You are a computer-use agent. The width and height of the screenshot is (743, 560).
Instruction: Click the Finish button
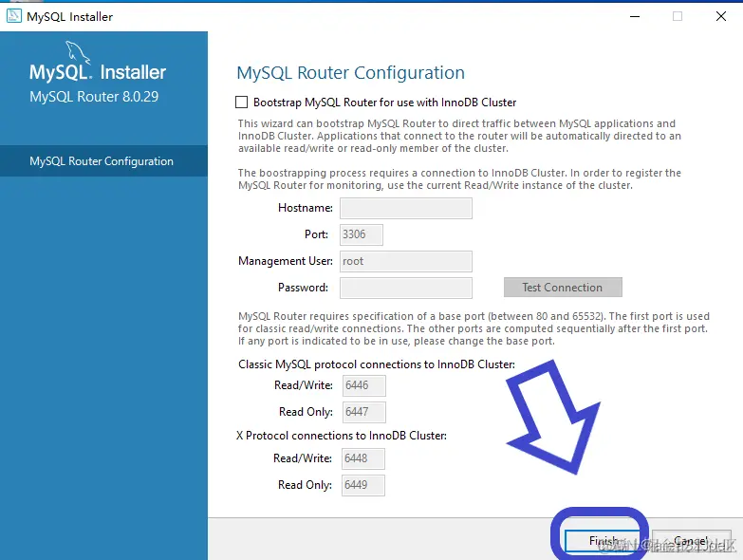[603, 541]
